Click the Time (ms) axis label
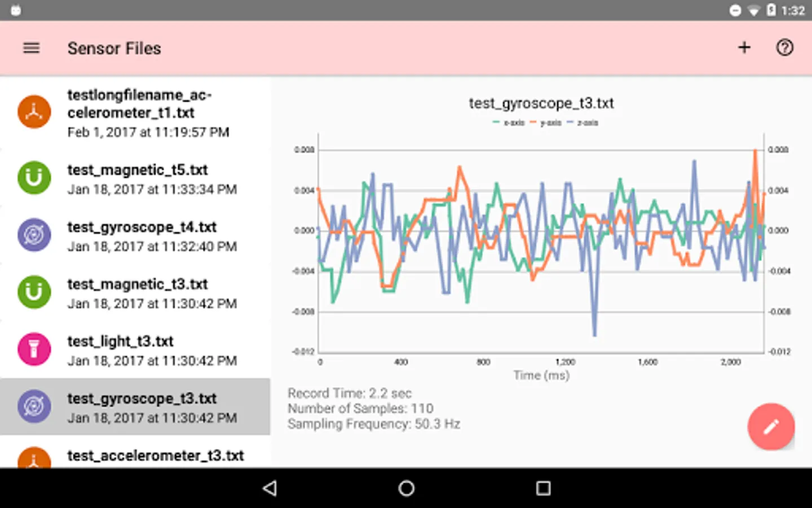This screenshot has width=812, height=508. tap(541, 375)
